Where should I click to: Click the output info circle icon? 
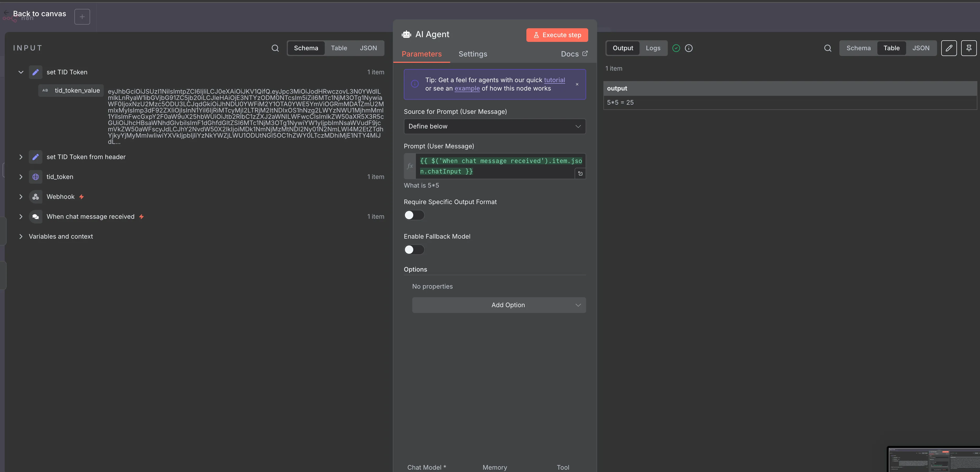coord(689,48)
